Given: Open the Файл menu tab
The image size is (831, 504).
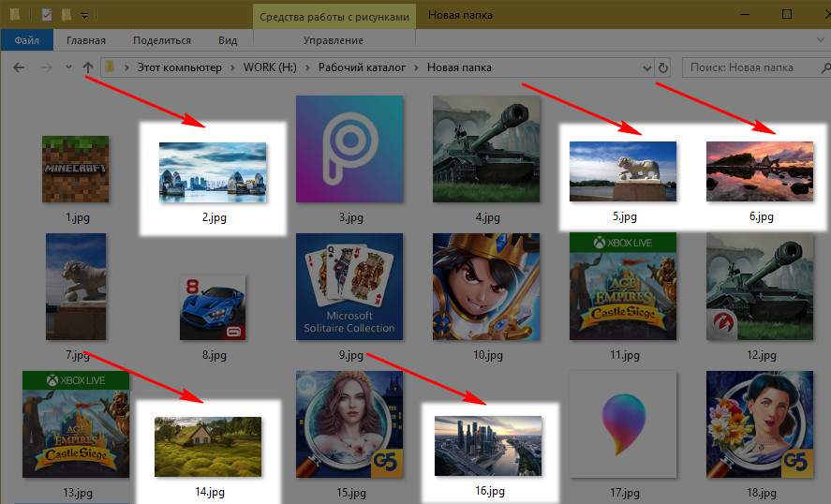Looking at the screenshot, I should pyautogui.click(x=26, y=40).
